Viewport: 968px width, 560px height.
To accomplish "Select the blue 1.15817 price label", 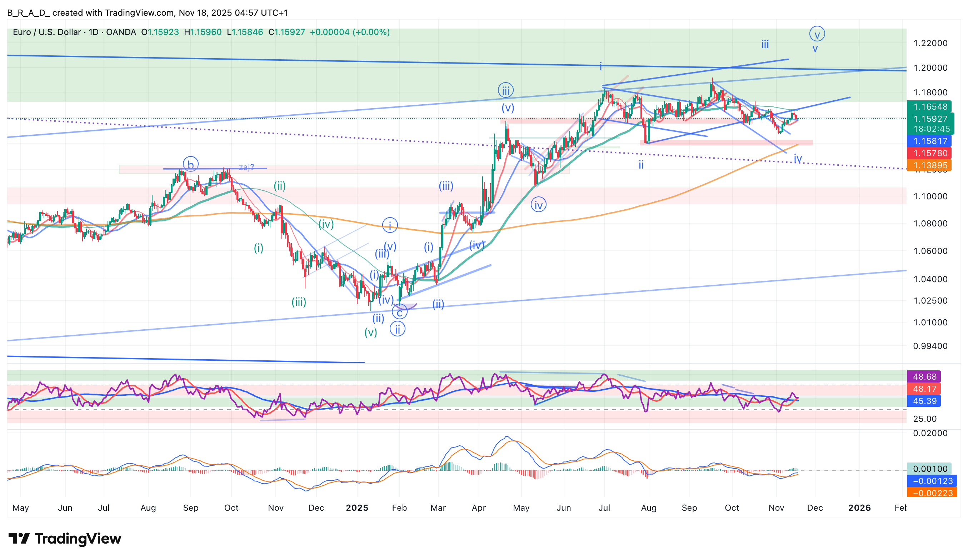I will click(929, 141).
